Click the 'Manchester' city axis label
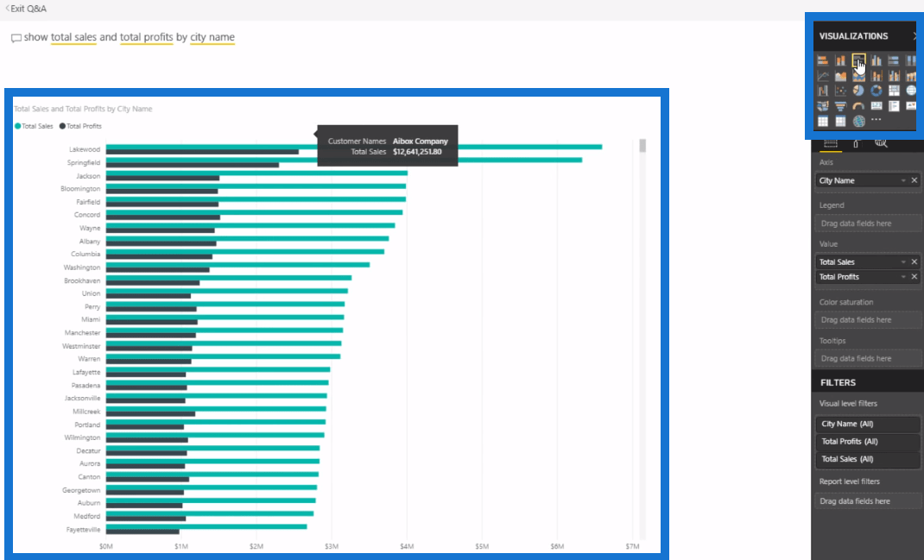 coord(83,333)
